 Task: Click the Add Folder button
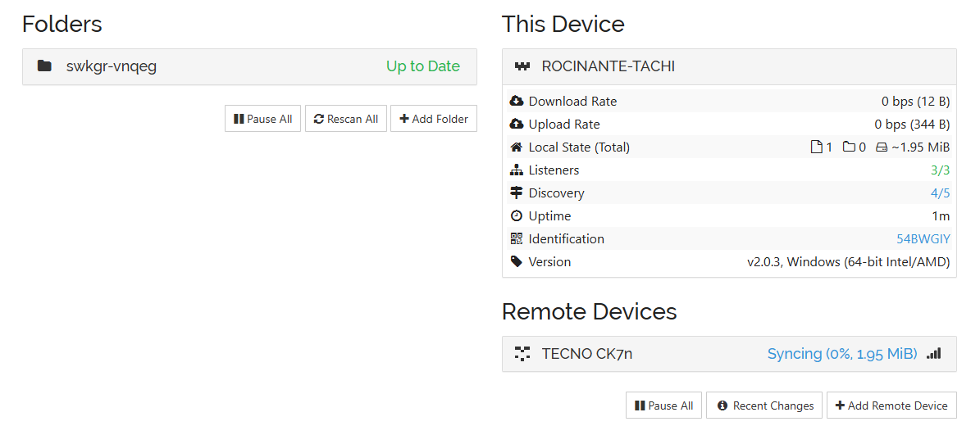click(x=433, y=119)
